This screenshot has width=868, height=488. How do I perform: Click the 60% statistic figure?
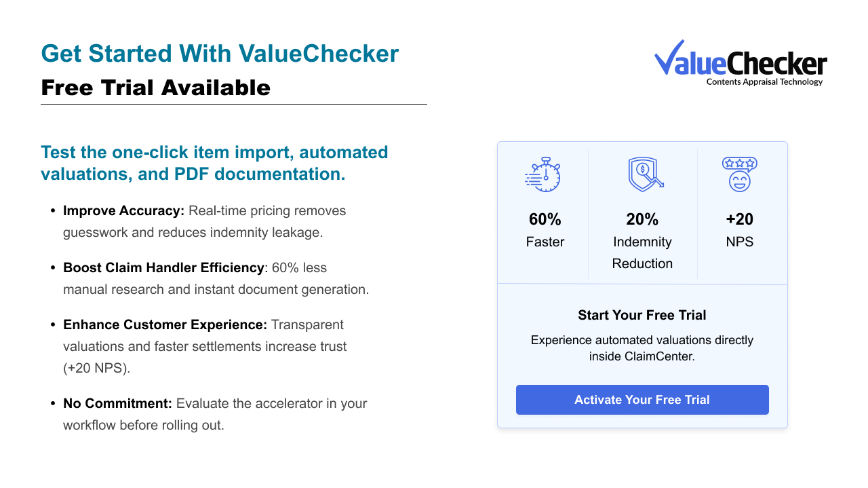coord(545,219)
